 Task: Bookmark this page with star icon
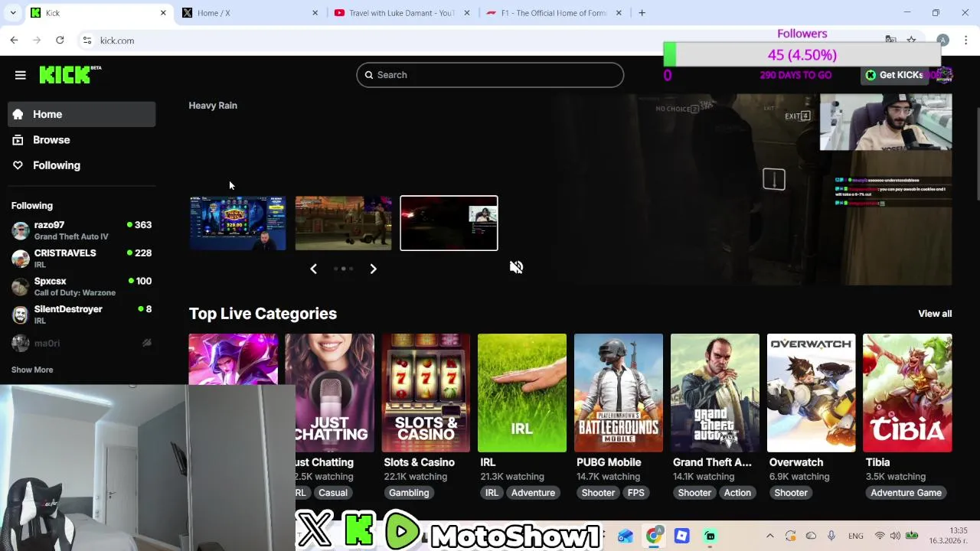pyautogui.click(x=911, y=40)
